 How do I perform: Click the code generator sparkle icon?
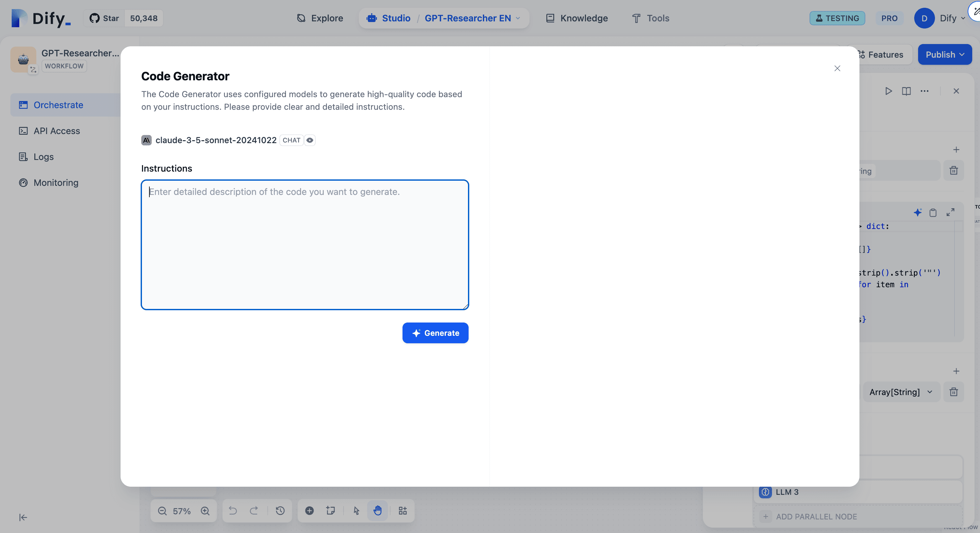[917, 212]
